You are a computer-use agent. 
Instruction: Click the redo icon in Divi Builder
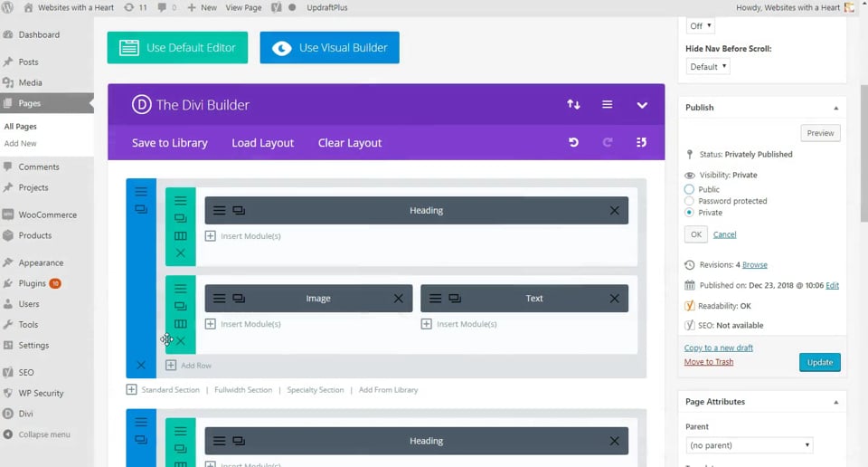(608, 142)
